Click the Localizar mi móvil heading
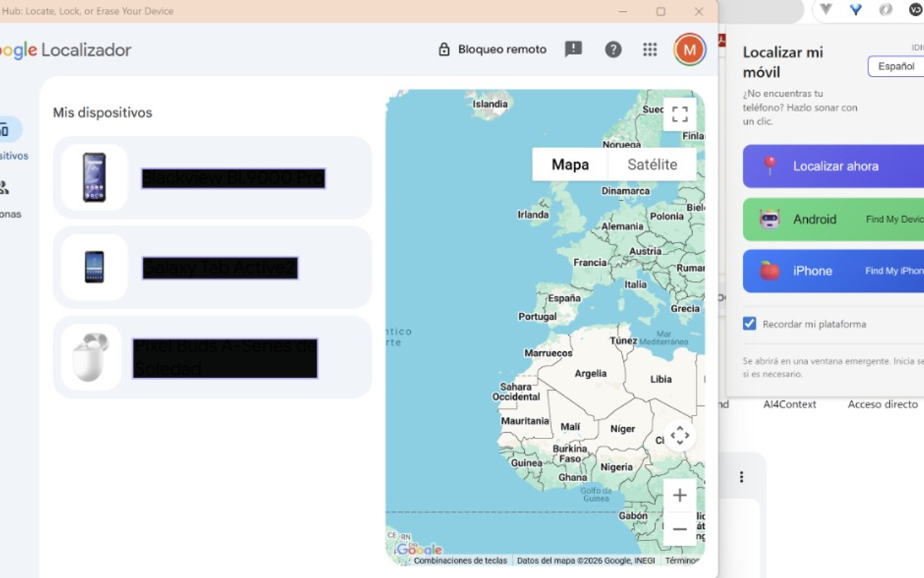This screenshot has width=924, height=578. 783,62
